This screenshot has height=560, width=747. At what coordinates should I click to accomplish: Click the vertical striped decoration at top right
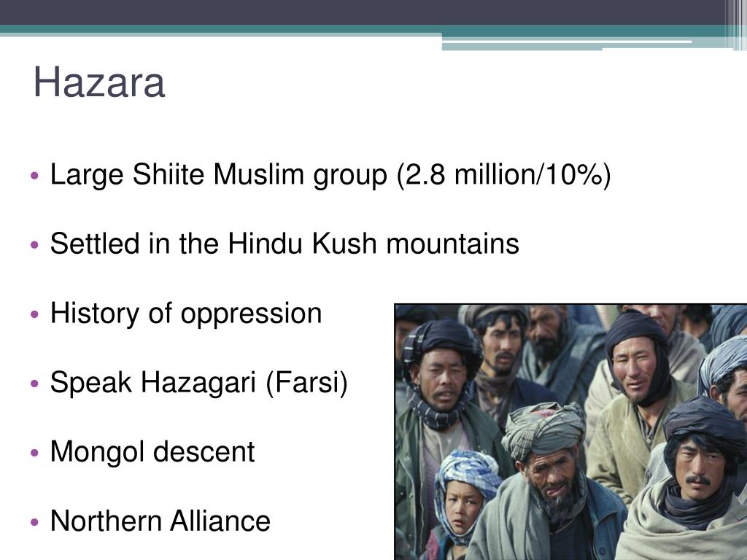tap(735, 22)
